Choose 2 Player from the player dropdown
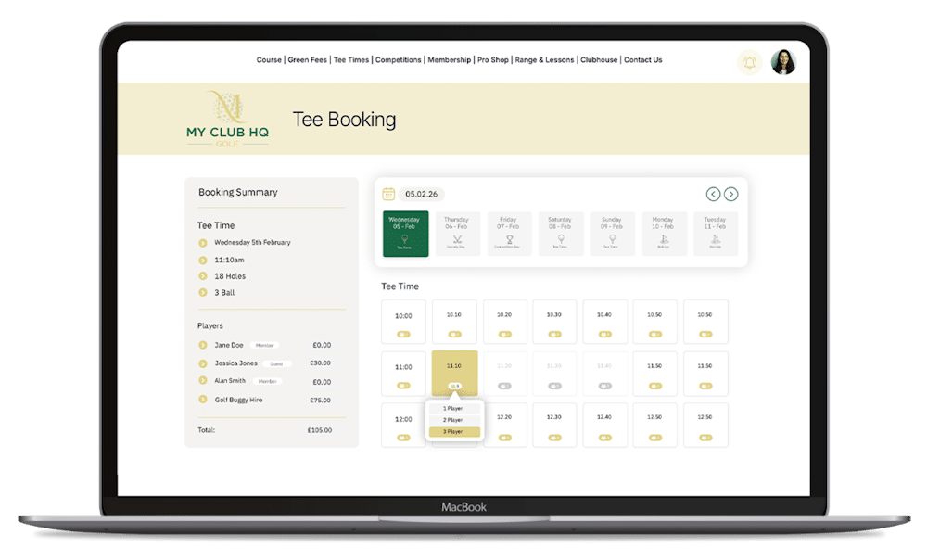 [x=454, y=420]
